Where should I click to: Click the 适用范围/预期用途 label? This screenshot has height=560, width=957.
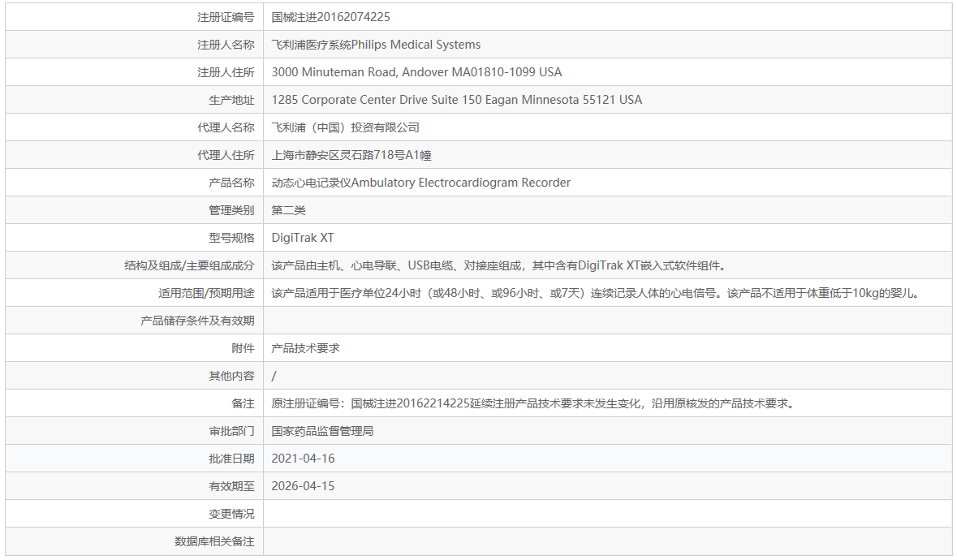(x=206, y=293)
